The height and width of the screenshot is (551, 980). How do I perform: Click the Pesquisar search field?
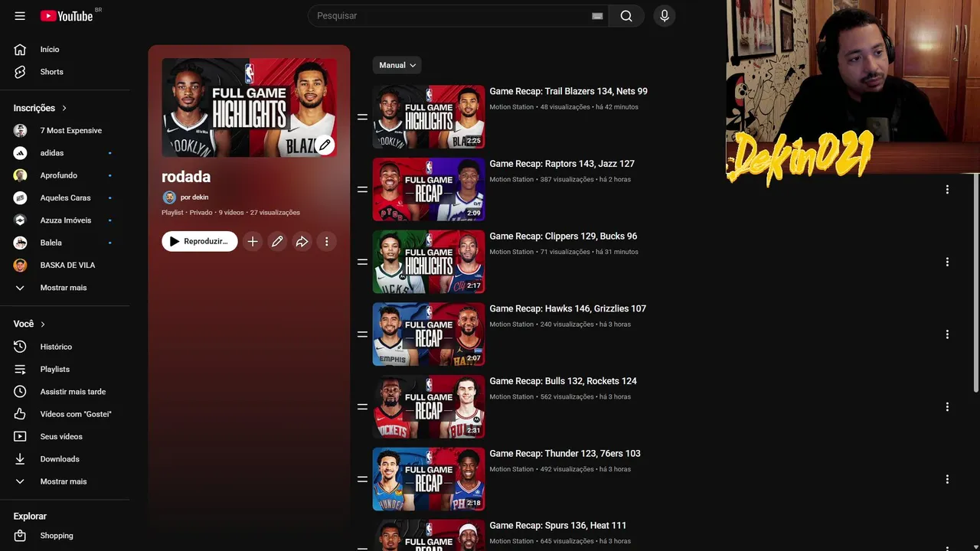452,16
